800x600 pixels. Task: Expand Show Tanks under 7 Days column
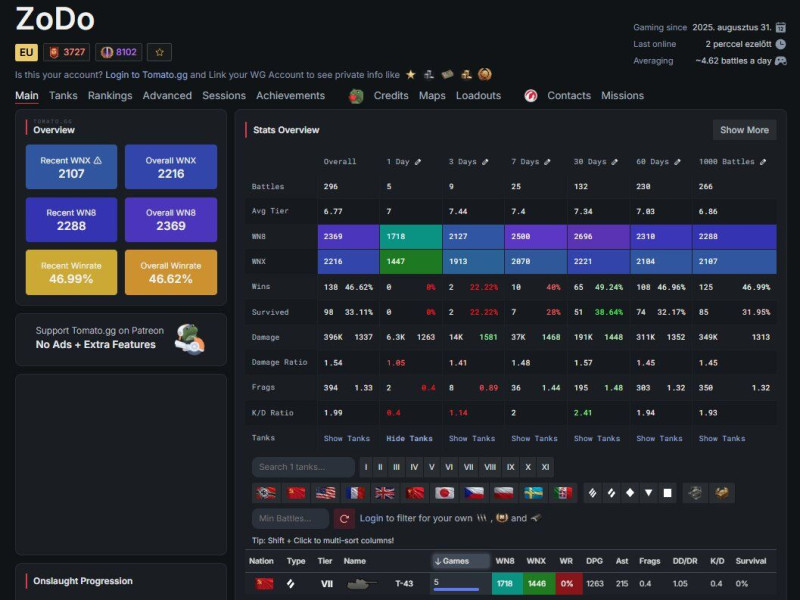pos(534,438)
